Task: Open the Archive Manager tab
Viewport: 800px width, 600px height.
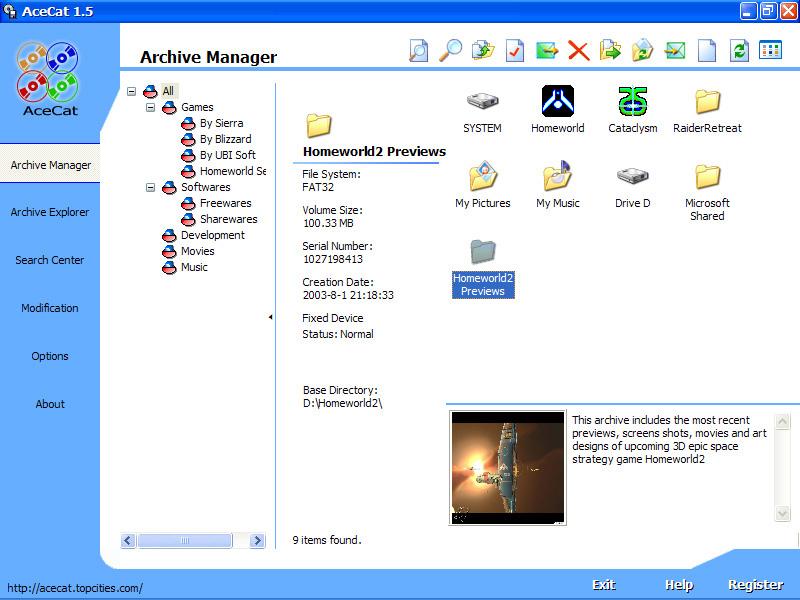Action: pos(50,165)
